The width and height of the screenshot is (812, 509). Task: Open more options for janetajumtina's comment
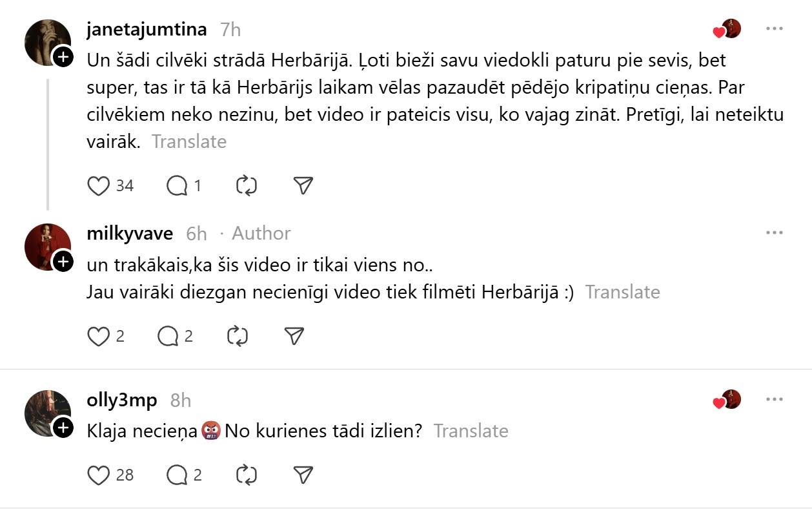click(x=774, y=29)
